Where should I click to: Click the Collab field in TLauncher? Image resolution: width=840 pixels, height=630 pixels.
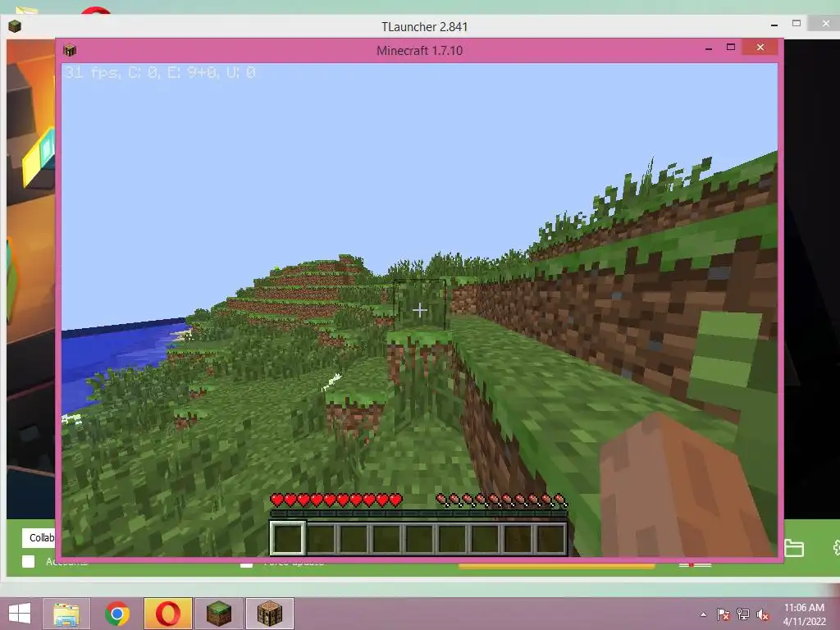[39, 538]
